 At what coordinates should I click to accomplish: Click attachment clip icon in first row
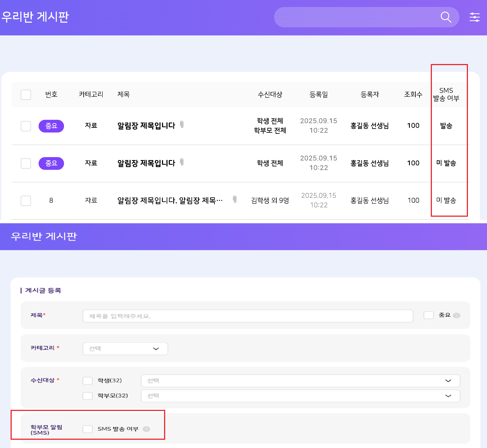click(x=182, y=125)
